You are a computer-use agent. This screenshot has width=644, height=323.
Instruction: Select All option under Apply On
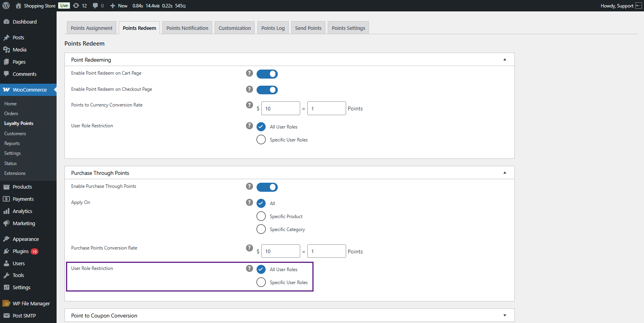(x=261, y=203)
